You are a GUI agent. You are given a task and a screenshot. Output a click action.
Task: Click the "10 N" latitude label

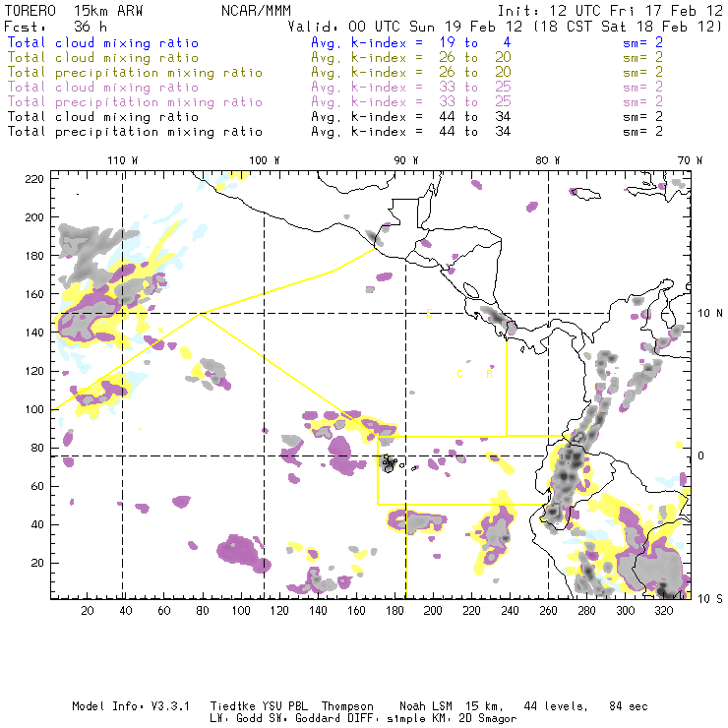point(710,314)
